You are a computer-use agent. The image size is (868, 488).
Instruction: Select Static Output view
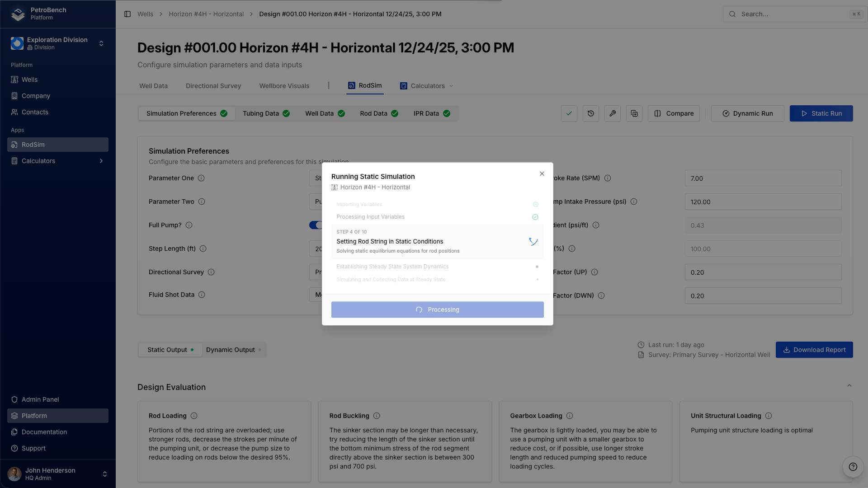[x=170, y=350]
